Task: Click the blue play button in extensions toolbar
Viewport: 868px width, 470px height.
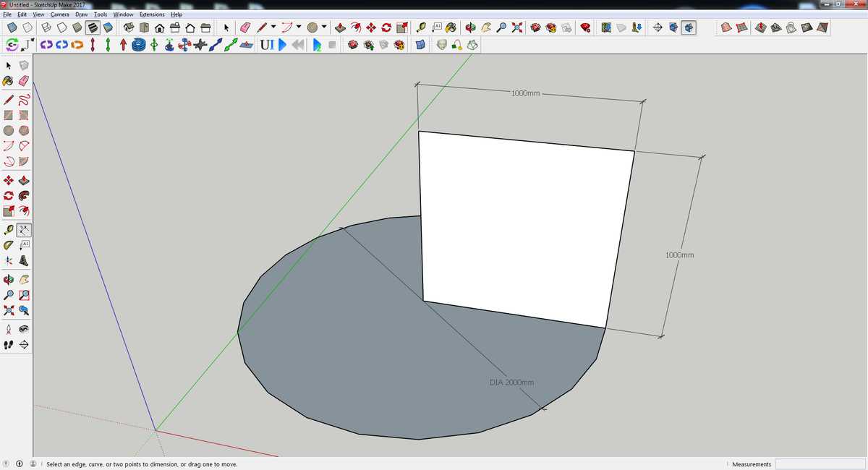Action: coord(283,45)
